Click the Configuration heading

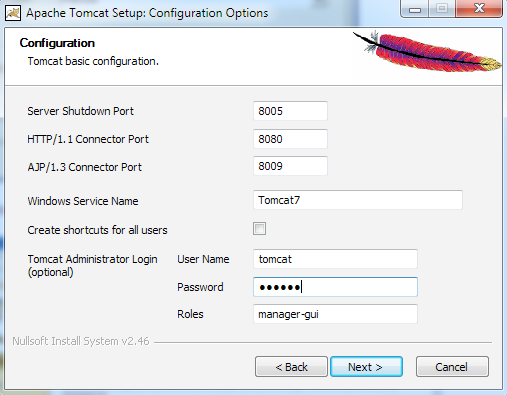click(57, 43)
